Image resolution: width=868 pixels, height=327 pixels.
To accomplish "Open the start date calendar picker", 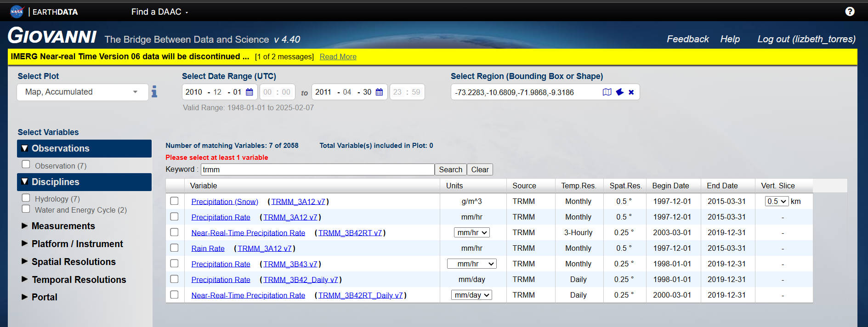I will point(250,92).
